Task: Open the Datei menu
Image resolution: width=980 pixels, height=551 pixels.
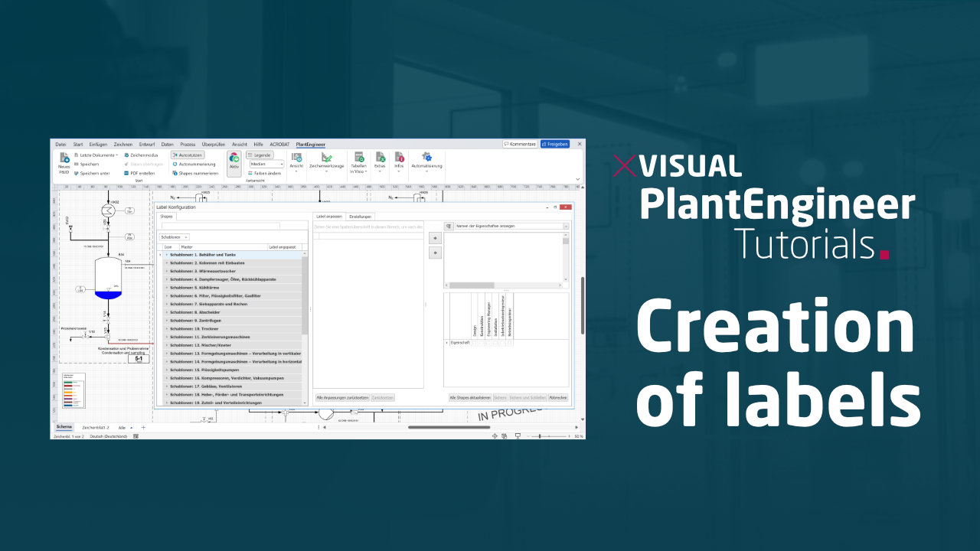Action: [60, 144]
